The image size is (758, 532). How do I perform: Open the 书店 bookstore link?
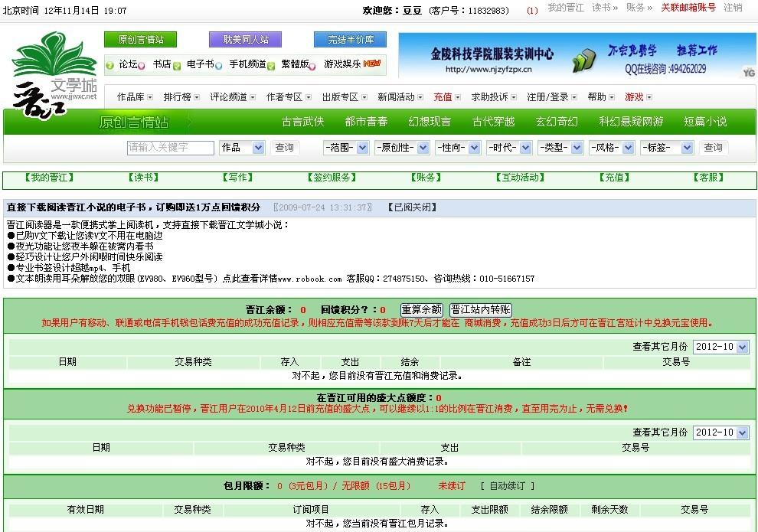click(162, 64)
